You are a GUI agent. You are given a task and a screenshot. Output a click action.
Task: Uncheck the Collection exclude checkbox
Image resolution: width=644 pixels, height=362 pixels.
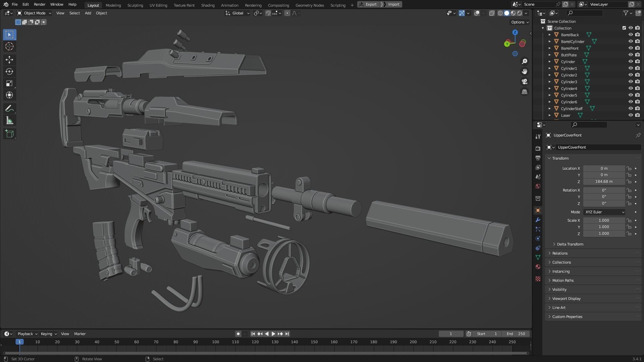click(x=624, y=28)
